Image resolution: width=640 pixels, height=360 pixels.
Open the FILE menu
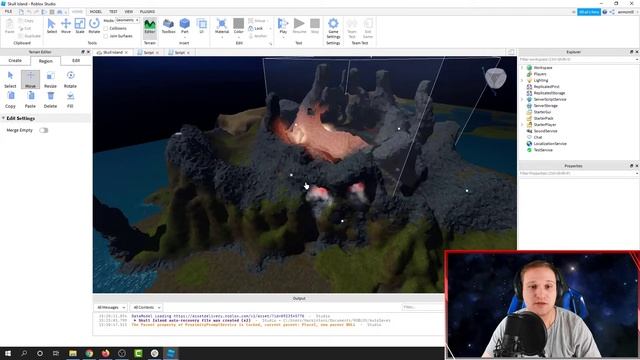click(8, 12)
